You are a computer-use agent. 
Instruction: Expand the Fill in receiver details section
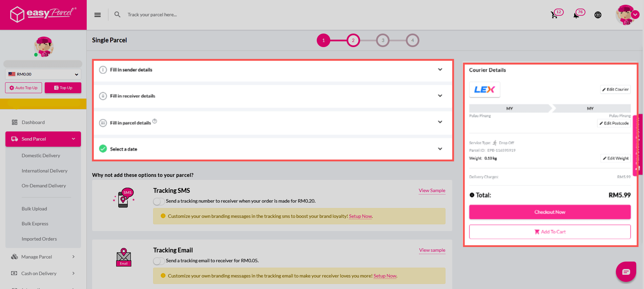440,96
